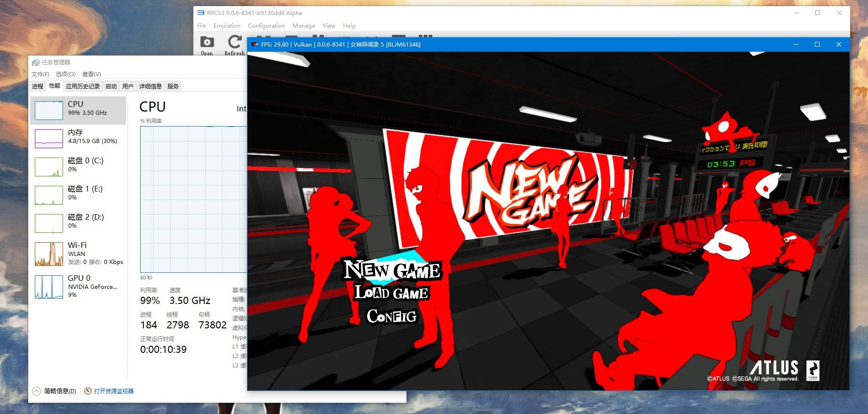Minimize the RPCS3 main window

click(796, 13)
